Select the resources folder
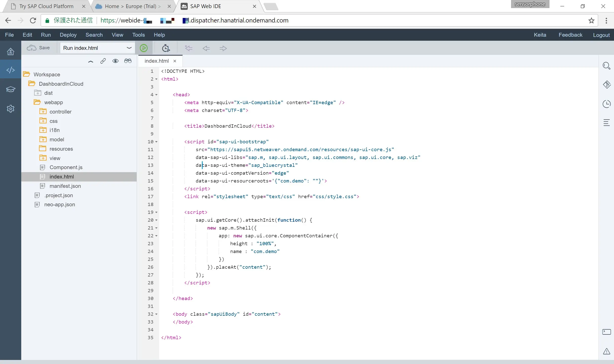The width and height of the screenshot is (614, 364). point(61,149)
